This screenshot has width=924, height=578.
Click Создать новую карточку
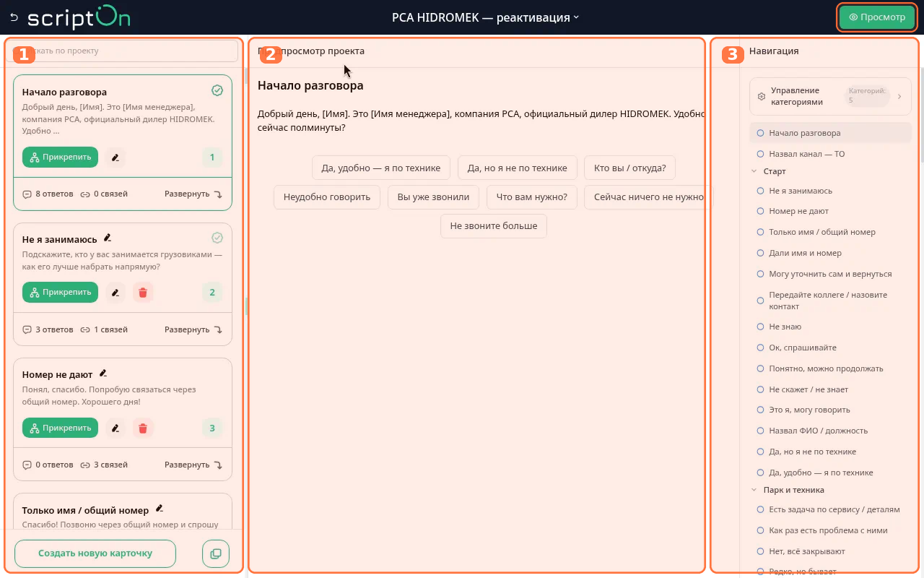click(95, 553)
